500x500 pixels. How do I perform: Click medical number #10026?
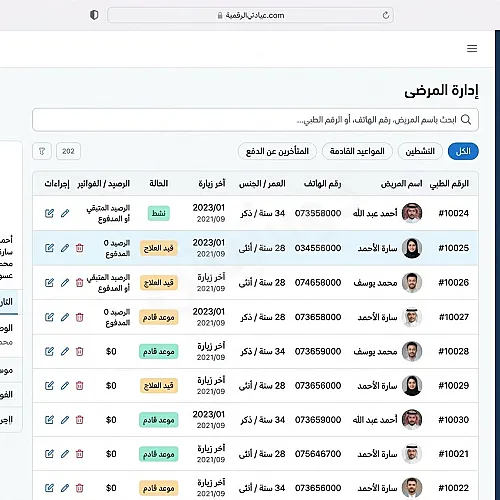pyautogui.click(x=454, y=283)
